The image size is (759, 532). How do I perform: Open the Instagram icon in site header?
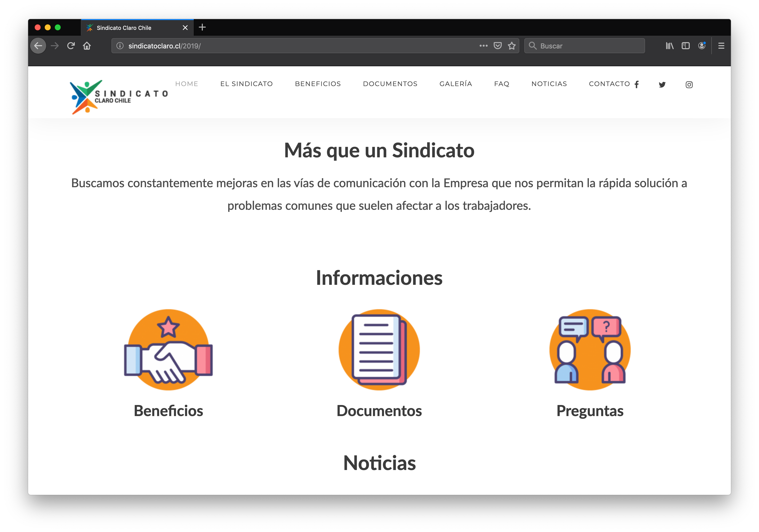(689, 85)
